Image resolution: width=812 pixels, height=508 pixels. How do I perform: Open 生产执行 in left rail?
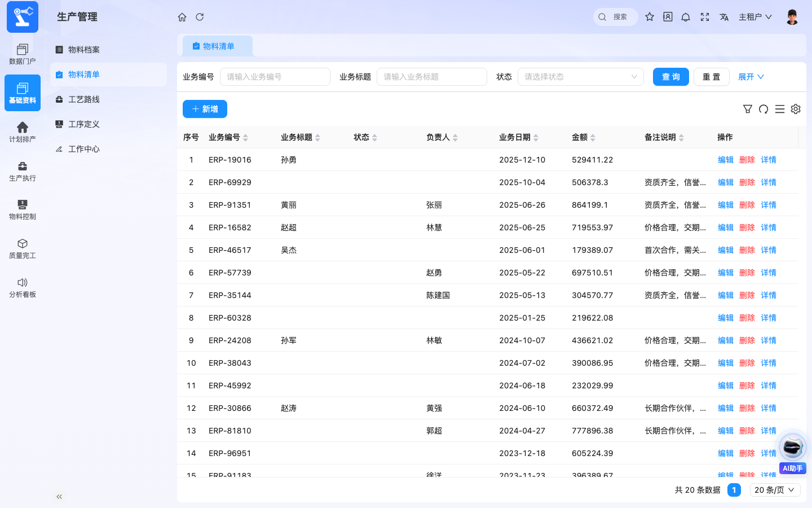23,171
